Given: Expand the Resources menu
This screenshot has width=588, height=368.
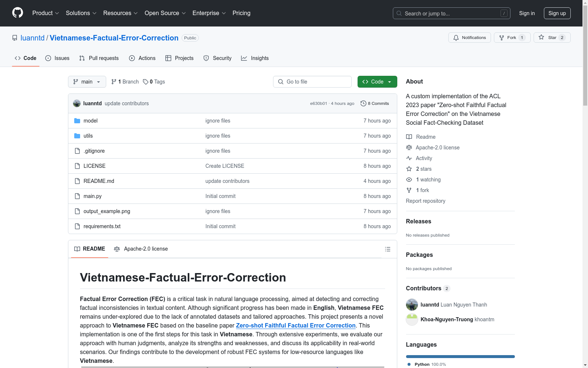Looking at the screenshot, I should click(121, 13).
